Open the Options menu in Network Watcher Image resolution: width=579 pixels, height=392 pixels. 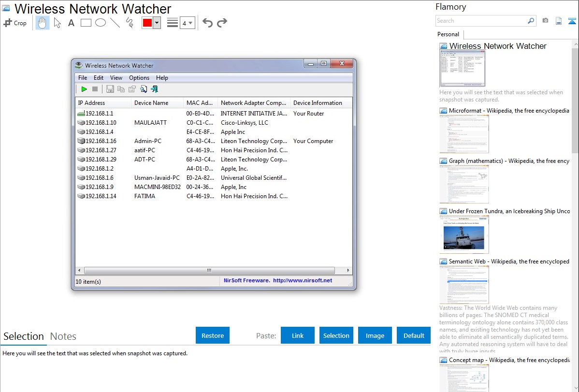tap(139, 78)
